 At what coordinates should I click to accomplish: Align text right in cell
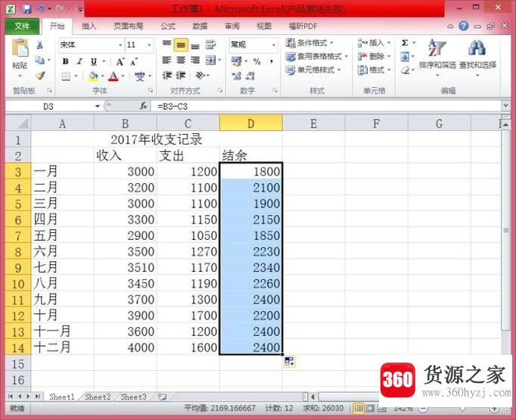click(195, 61)
